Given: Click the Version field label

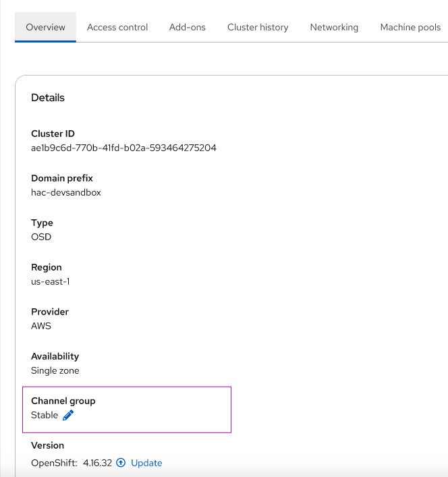Looking at the screenshot, I should (x=48, y=445).
